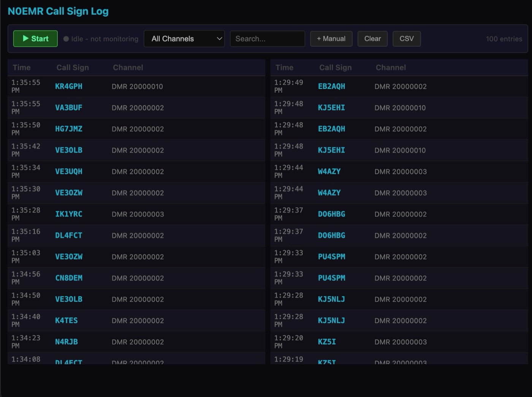
Task: Select KZ5I logged at 1:29:20 PM
Action: [327, 342]
